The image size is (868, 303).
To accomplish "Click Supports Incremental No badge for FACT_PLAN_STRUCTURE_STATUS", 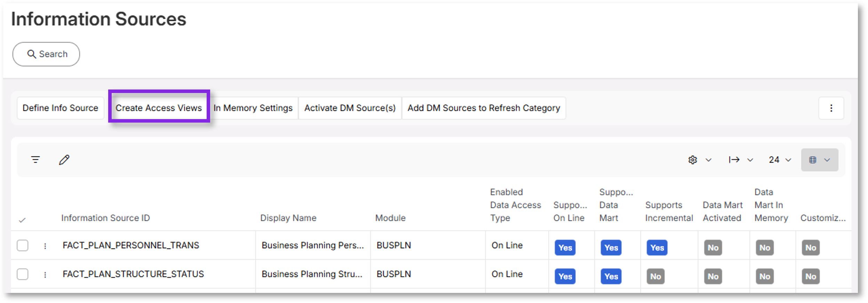I will pyautogui.click(x=655, y=277).
